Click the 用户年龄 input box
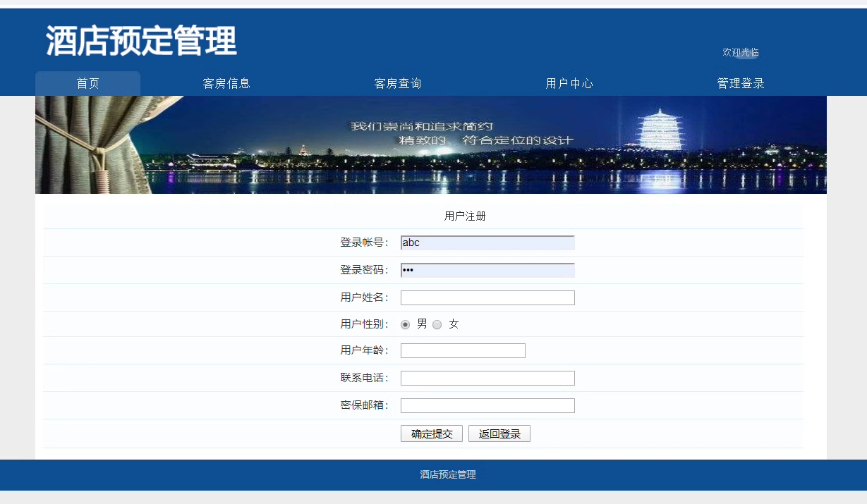The width and height of the screenshot is (867, 504). point(463,350)
